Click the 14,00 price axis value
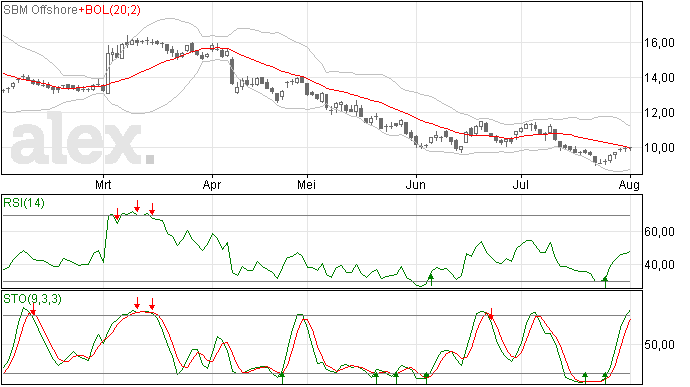The width and height of the screenshot is (690, 387). point(659,78)
